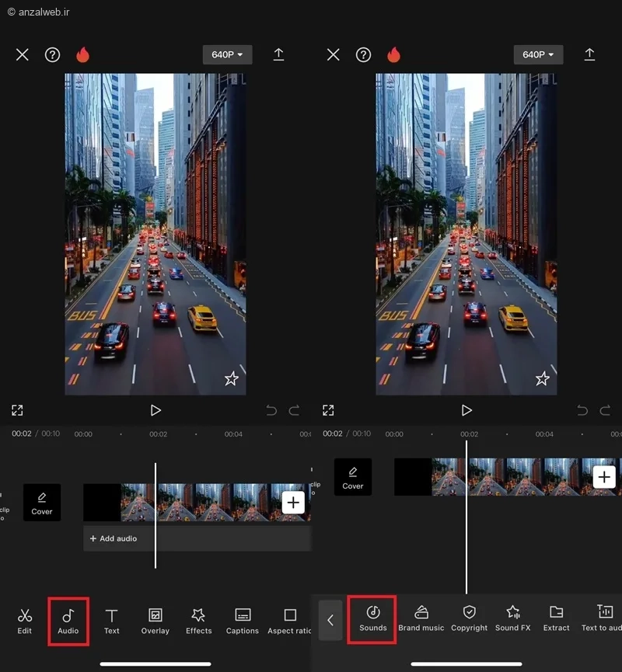Image resolution: width=622 pixels, height=672 pixels.
Task: Choose the Overlay tool
Action: pos(155,621)
